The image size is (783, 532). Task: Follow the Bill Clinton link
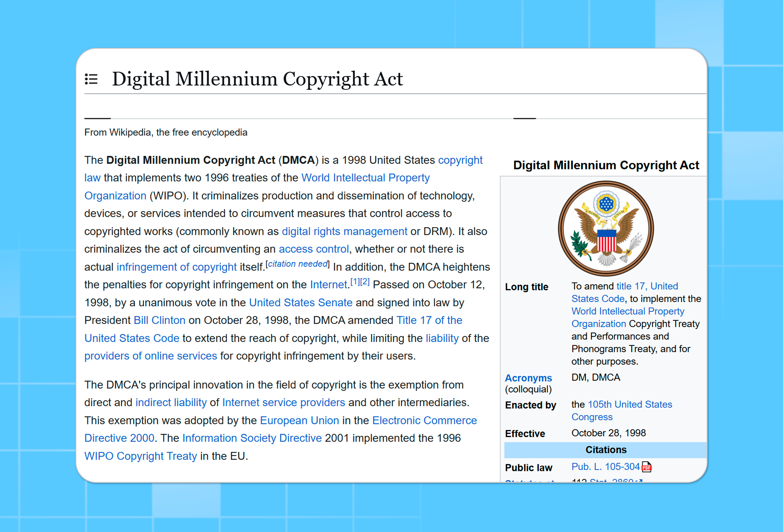tap(159, 320)
